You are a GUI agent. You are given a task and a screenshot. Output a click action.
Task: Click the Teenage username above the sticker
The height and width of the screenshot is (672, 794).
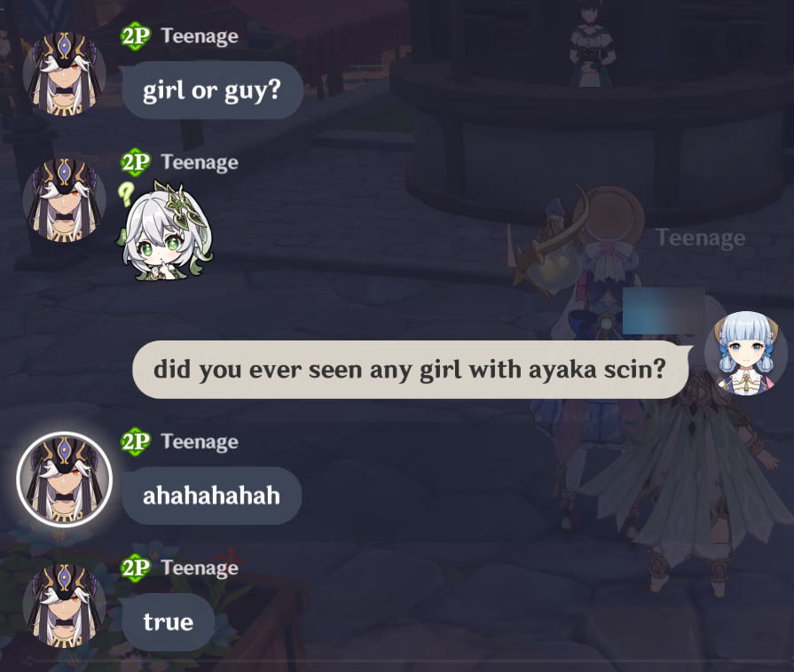(200, 162)
